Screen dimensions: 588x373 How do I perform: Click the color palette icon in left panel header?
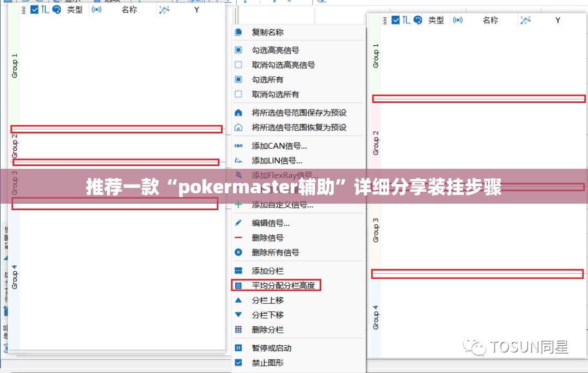[x=57, y=9]
